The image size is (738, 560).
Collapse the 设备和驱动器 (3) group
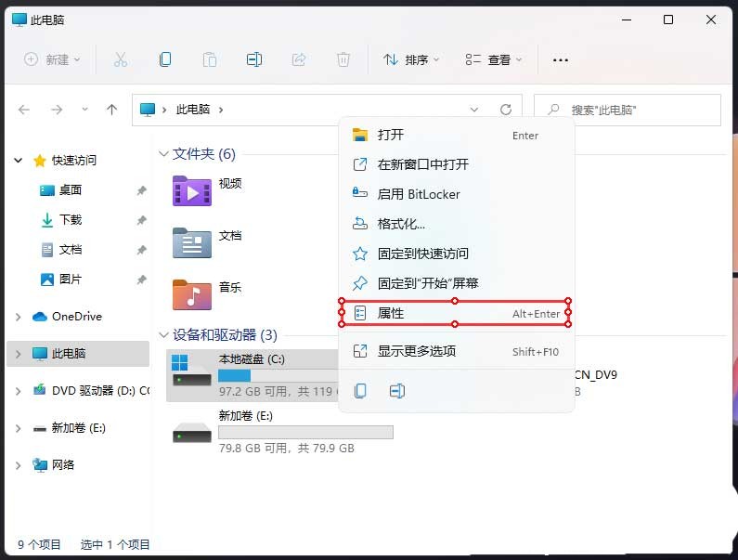tap(163, 335)
